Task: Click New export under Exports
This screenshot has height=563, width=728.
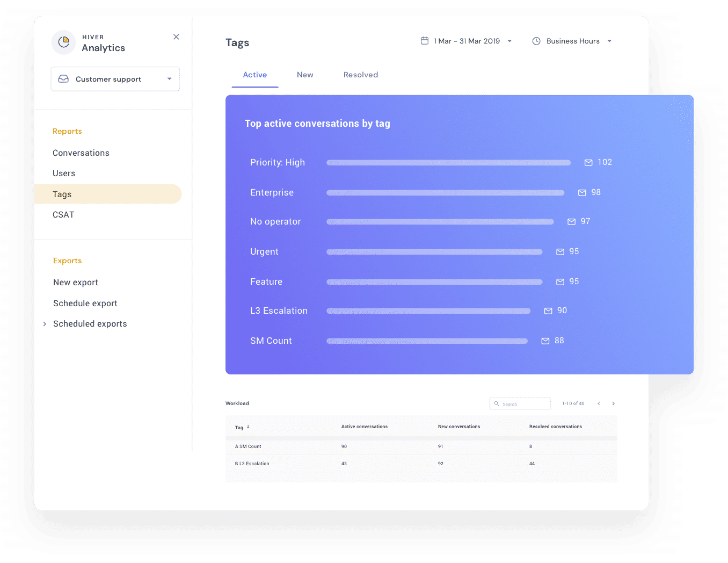Action: pos(75,282)
